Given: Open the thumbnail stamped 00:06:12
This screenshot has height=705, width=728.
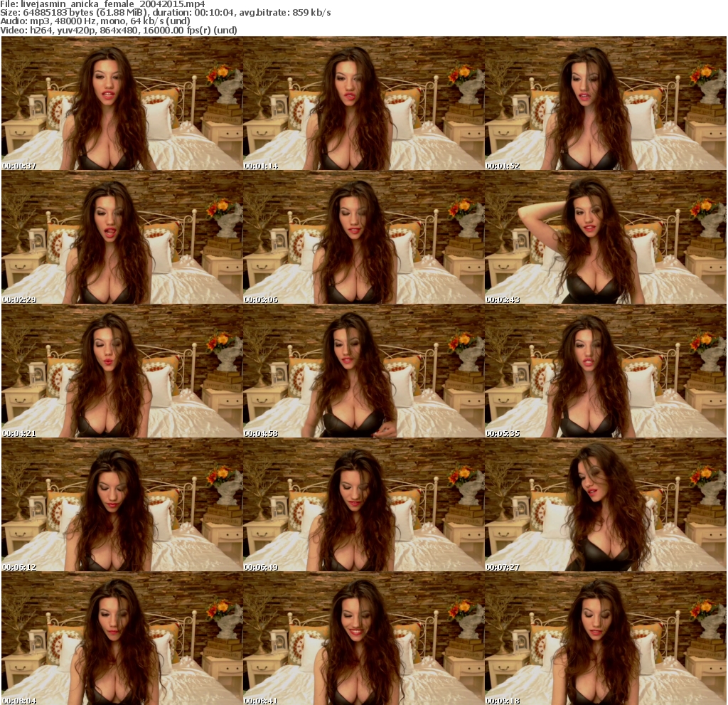Looking at the screenshot, I should [x=122, y=504].
